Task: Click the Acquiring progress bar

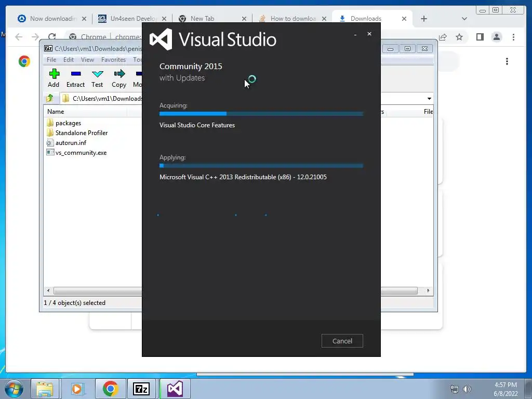Action: point(261,114)
